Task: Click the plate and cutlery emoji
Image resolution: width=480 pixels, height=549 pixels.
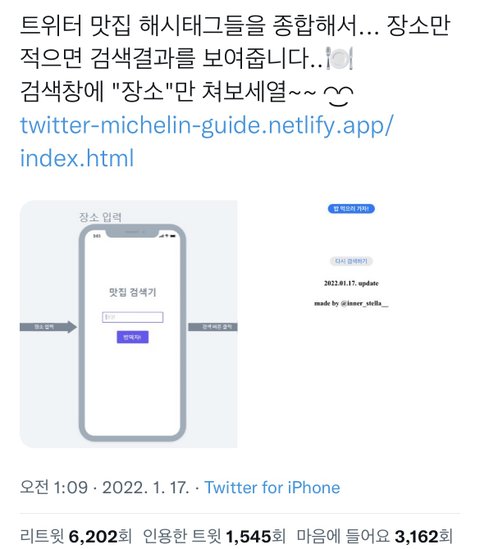Action: click(339, 58)
